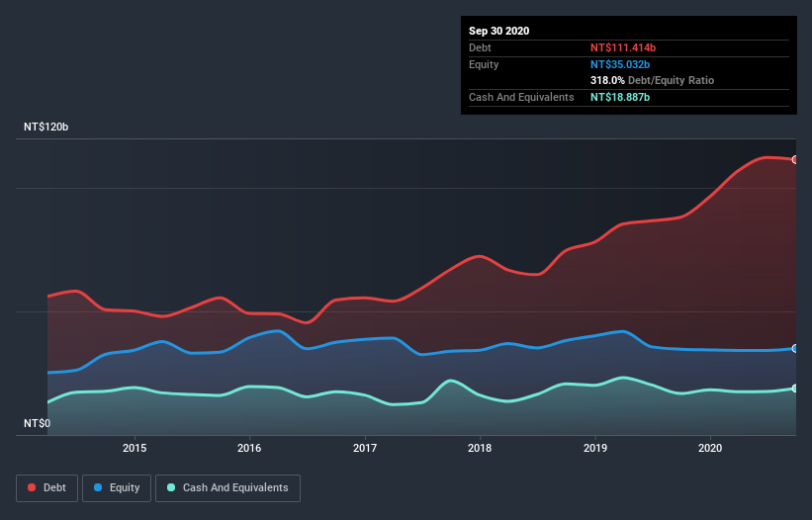812x520 pixels.
Task: Toggle the Debt legend button
Action: click(47, 488)
